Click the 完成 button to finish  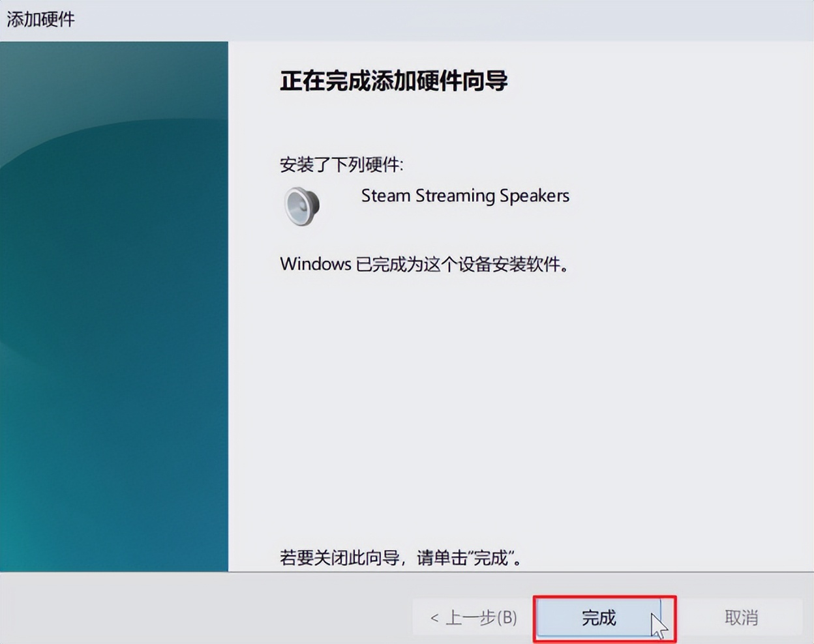(599, 617)
